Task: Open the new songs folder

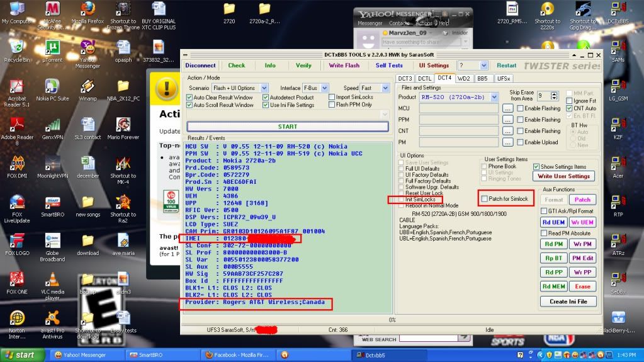Action: point(88,206)
